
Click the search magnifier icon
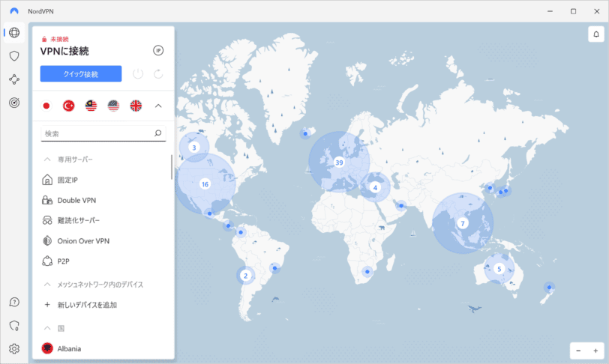tap(157, 133)
